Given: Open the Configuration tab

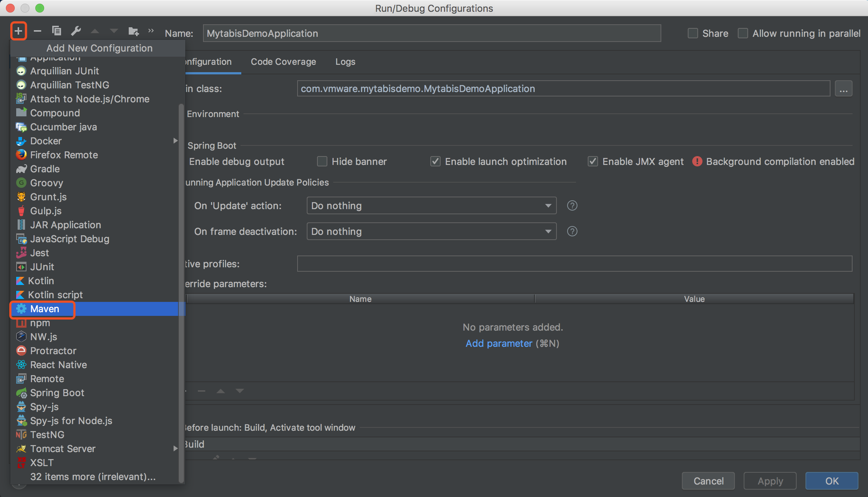Looking at the screenshot, I should 209,62.
